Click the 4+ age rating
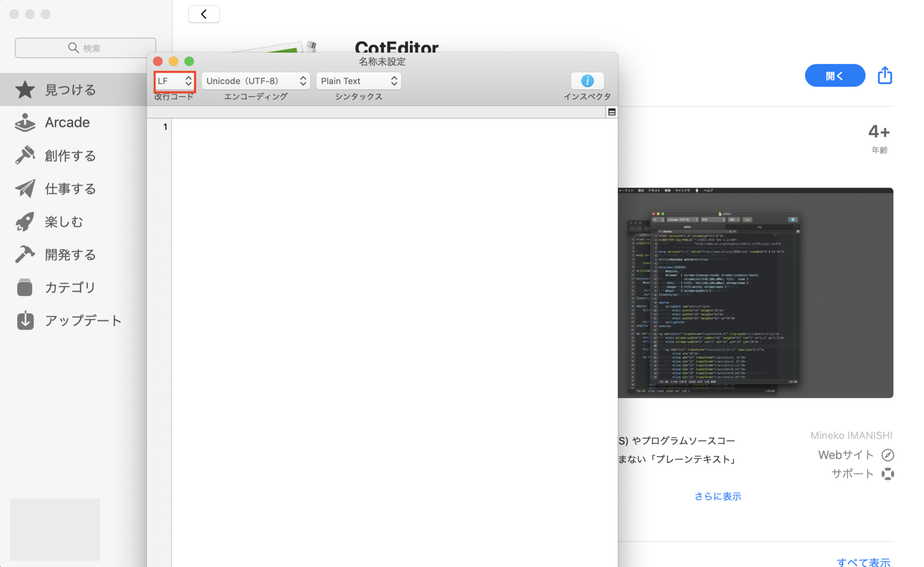This screenshot has width=924, height=567. (x=879, y=132)
